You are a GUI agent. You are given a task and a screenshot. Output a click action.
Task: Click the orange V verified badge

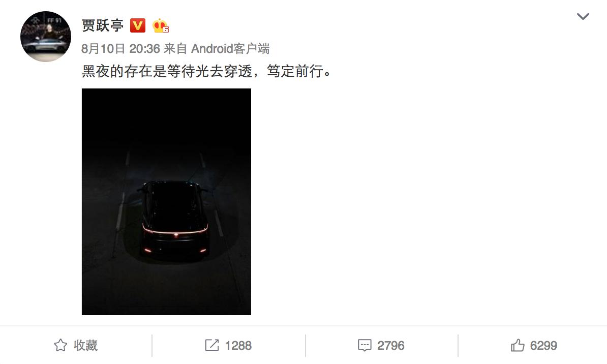pyautogui.click(x=137, y=25)
